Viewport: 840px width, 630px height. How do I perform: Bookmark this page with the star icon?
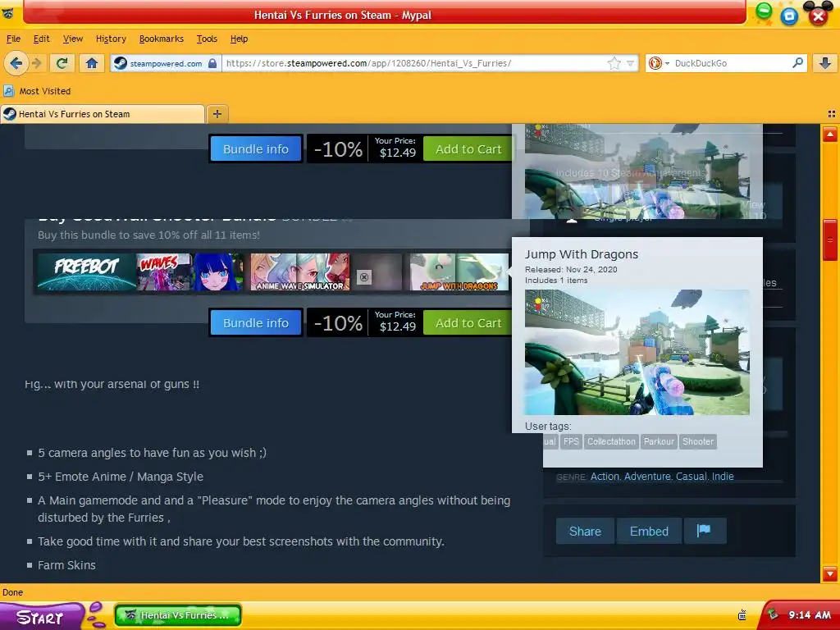(614, 63)
